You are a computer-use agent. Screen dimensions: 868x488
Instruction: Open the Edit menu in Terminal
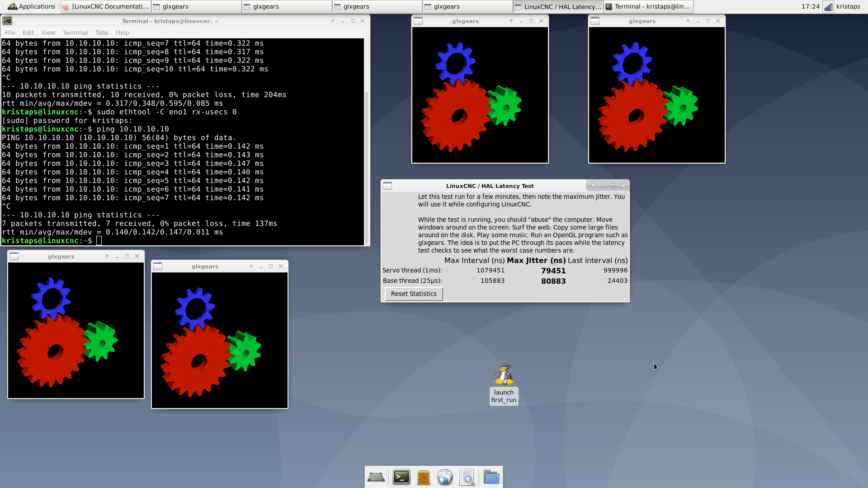pyautogui.click(x=28, y=33)
